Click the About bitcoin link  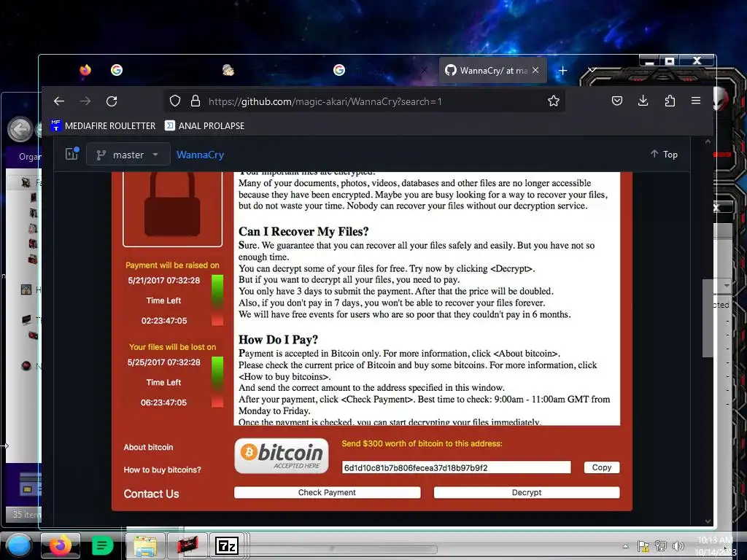(148, 447)
